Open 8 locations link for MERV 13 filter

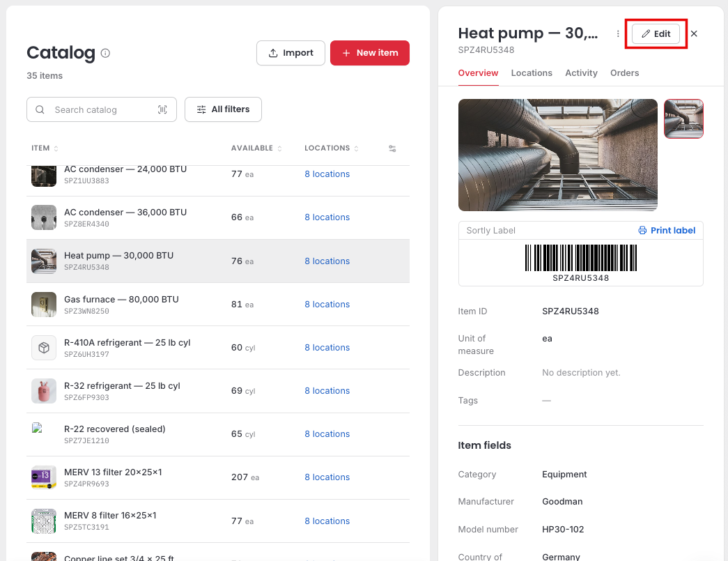coord(327,477)
